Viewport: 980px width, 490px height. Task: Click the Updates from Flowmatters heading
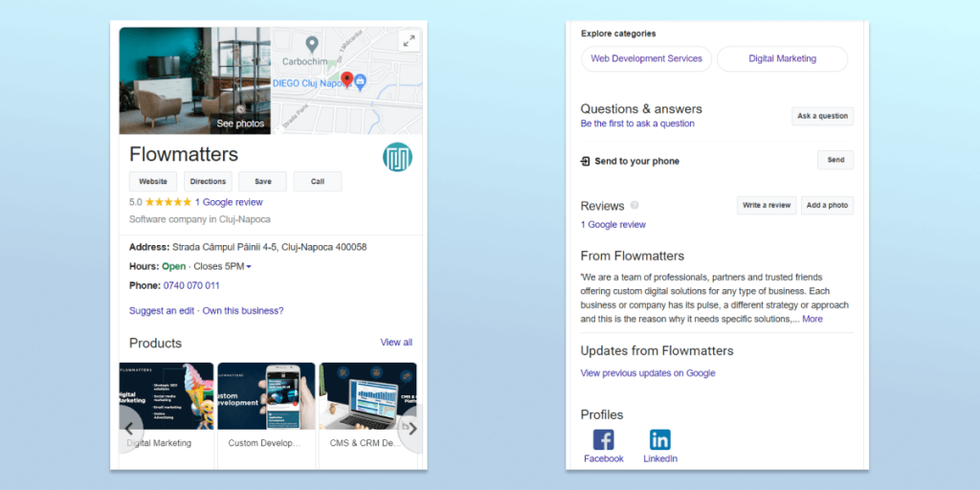[x=657, y=351]
